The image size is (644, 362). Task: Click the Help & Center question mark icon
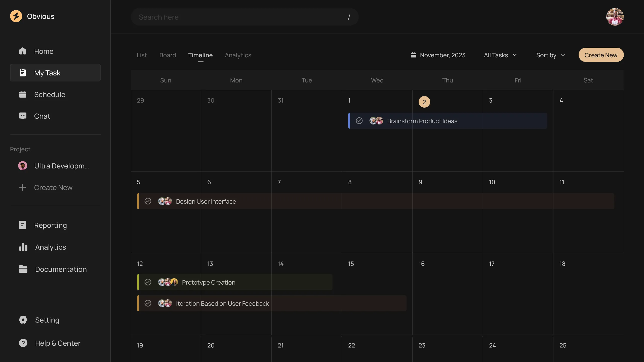click(23, 343)
